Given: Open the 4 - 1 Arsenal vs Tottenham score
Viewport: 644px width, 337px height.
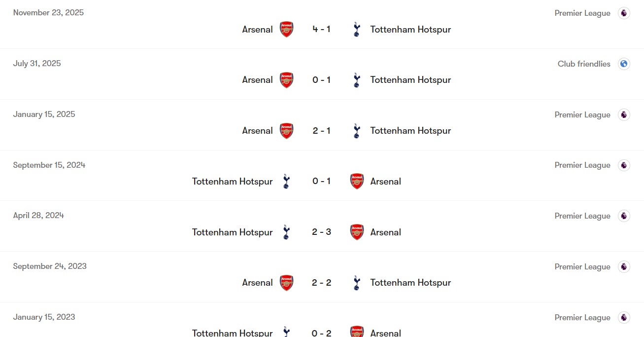Looking at the screenshot, I should coord(321,30).
